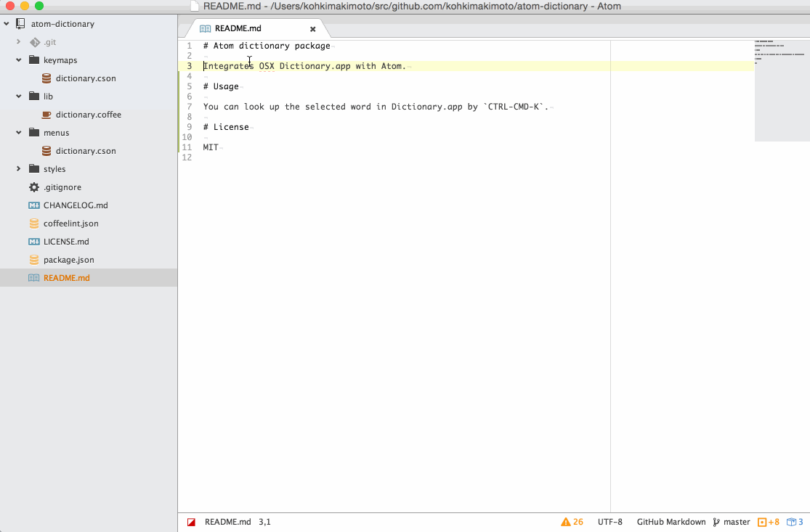Select the .git folder label
Image resolution: width=810 pixels, height=532 pixels.
coord(49,42)
